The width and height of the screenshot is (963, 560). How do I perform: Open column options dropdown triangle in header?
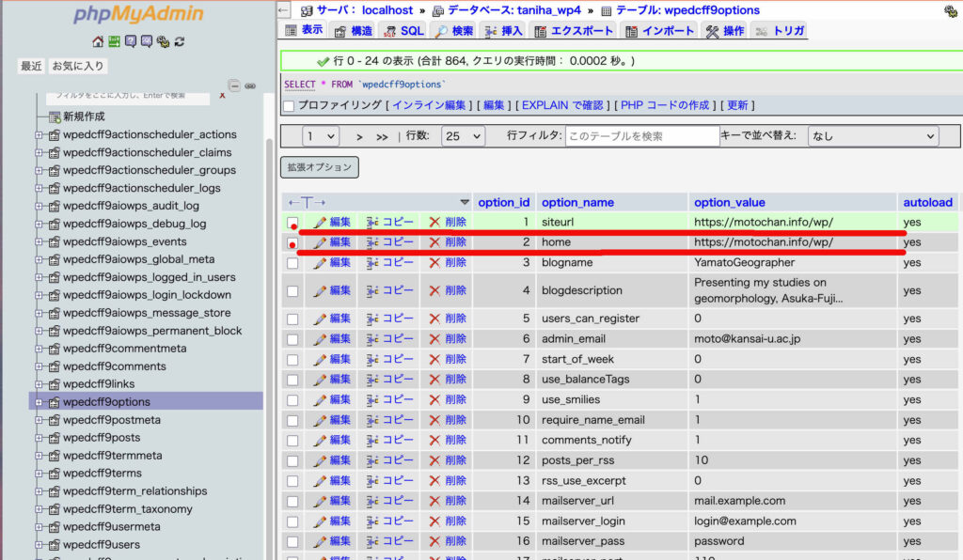tap(465, 202)
